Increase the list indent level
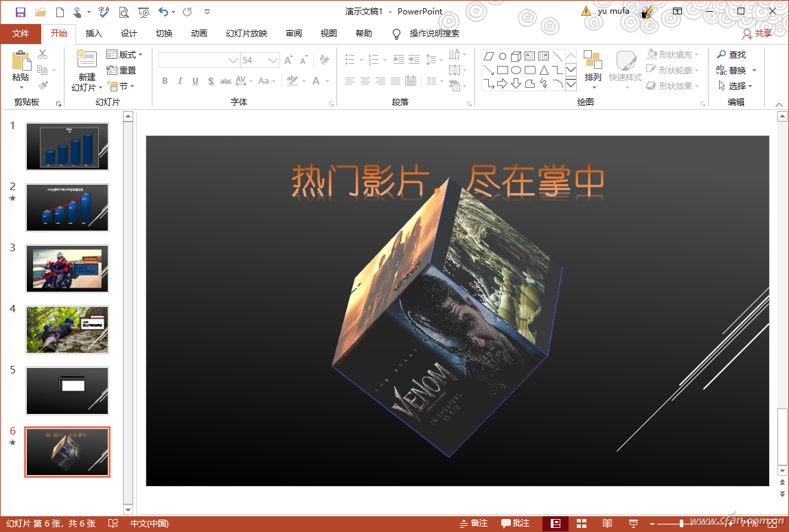Viewport: 789px width, 532px height. (x=413, y=60)
